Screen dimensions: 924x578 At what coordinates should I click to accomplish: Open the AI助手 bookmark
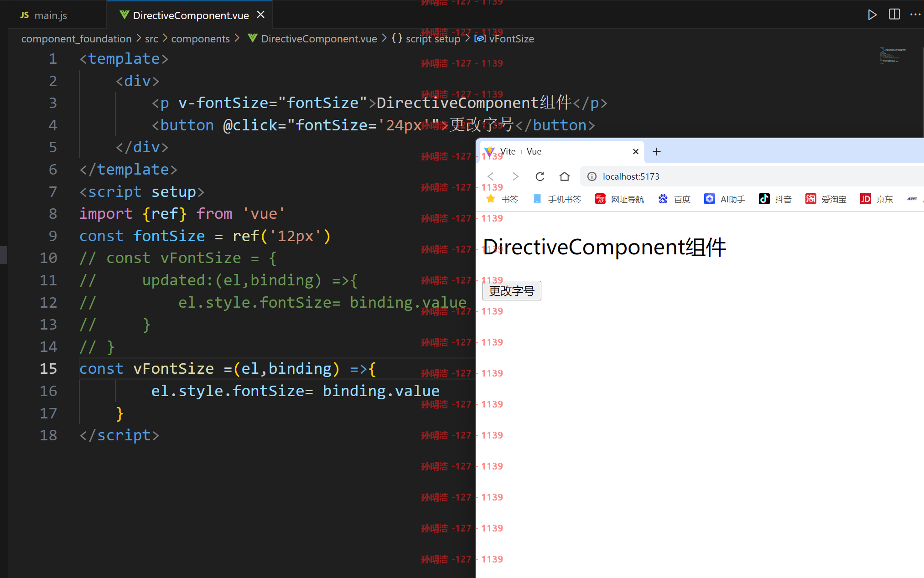tap(725, 199)
